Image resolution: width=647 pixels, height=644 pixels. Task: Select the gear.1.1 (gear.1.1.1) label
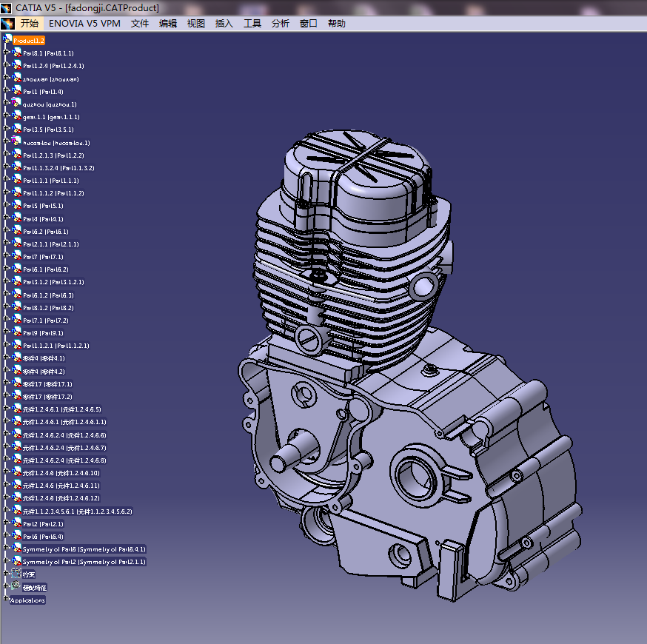coord(51,117)
